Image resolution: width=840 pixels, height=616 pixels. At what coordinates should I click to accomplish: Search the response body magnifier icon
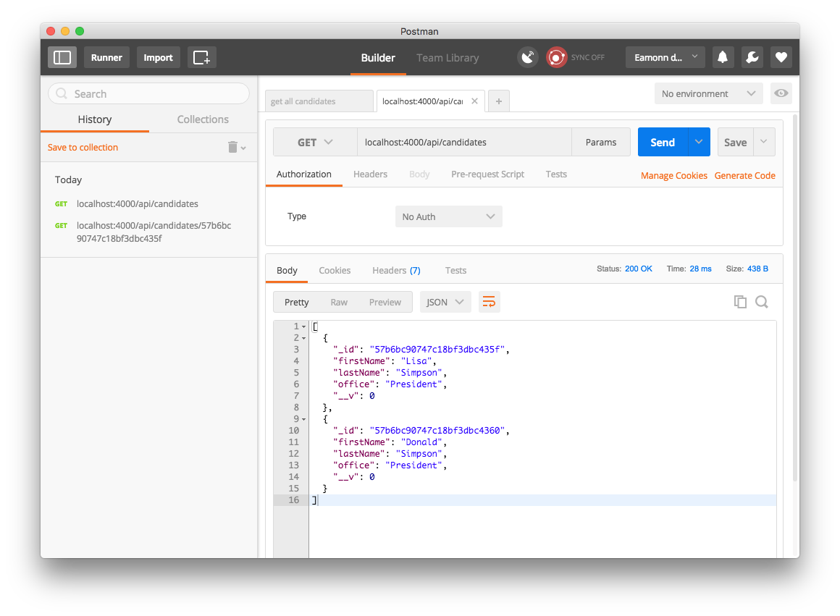coord(762,302)
